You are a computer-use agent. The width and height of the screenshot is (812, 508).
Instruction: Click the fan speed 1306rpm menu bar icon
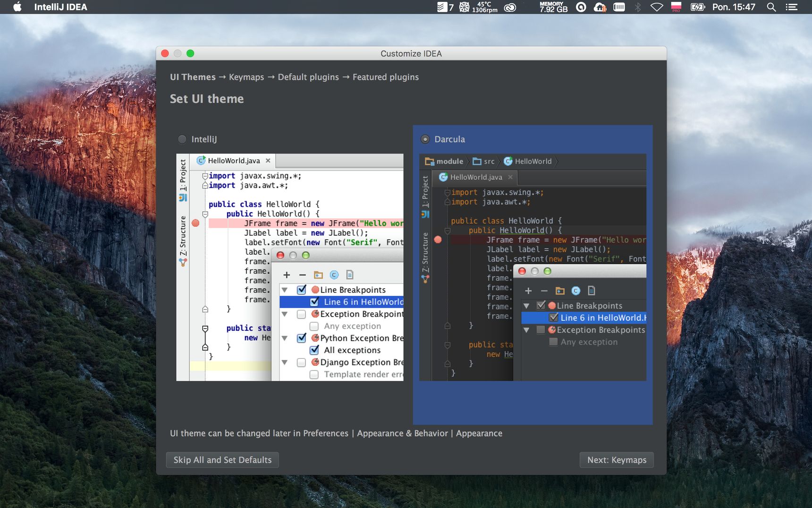pos(478,7)
